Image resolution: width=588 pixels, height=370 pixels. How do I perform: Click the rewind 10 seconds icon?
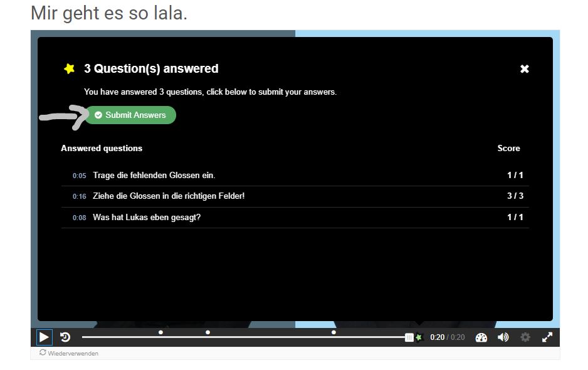coord(65,337)
